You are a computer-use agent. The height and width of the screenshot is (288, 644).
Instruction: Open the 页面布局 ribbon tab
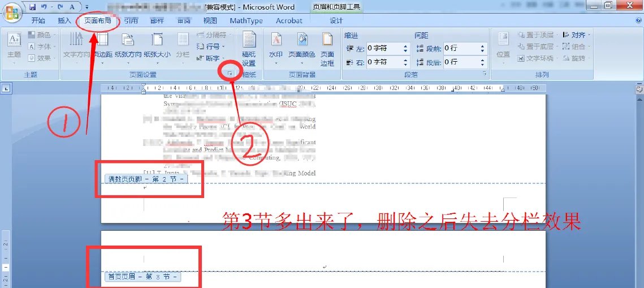tap(98, 20)
